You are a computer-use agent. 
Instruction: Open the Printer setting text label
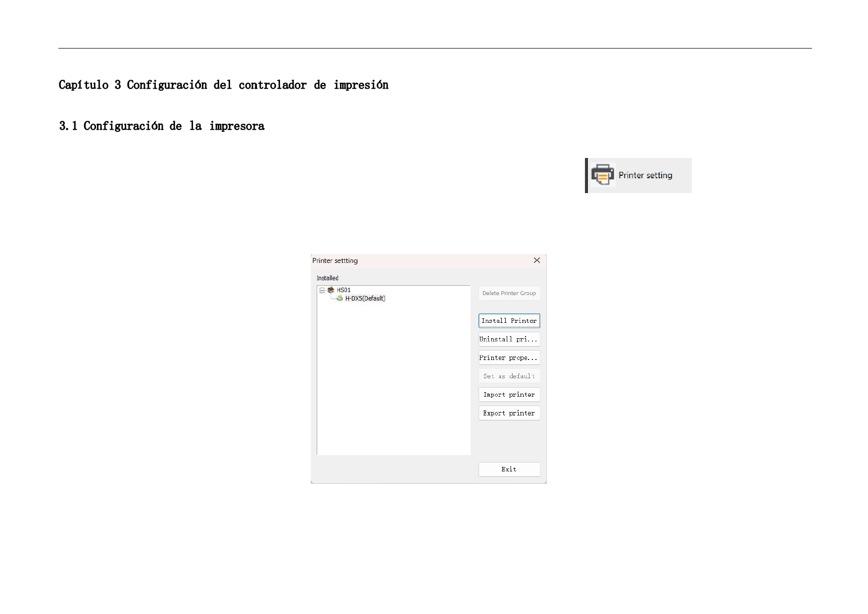[x=645, y=175]
